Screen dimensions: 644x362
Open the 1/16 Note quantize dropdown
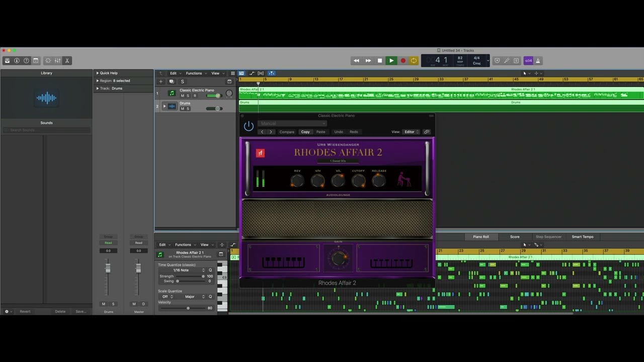pyautogui.click(x=182, y=270)
